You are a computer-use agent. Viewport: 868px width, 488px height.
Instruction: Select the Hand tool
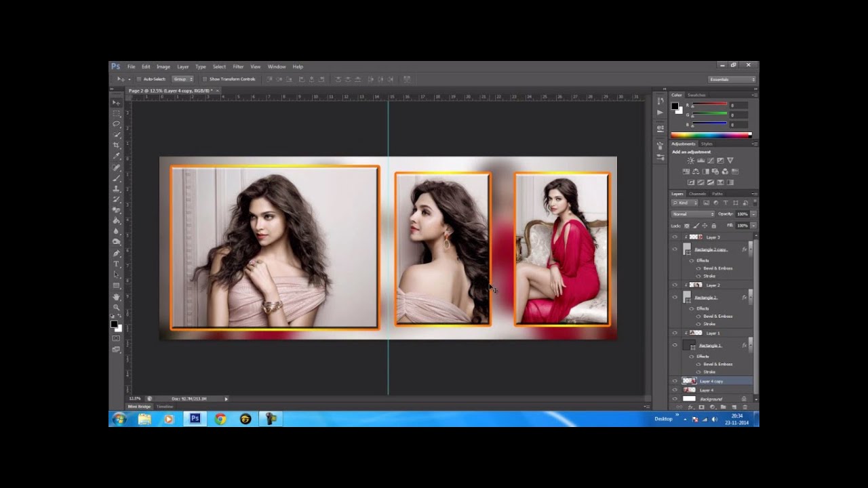coord(116,297)
